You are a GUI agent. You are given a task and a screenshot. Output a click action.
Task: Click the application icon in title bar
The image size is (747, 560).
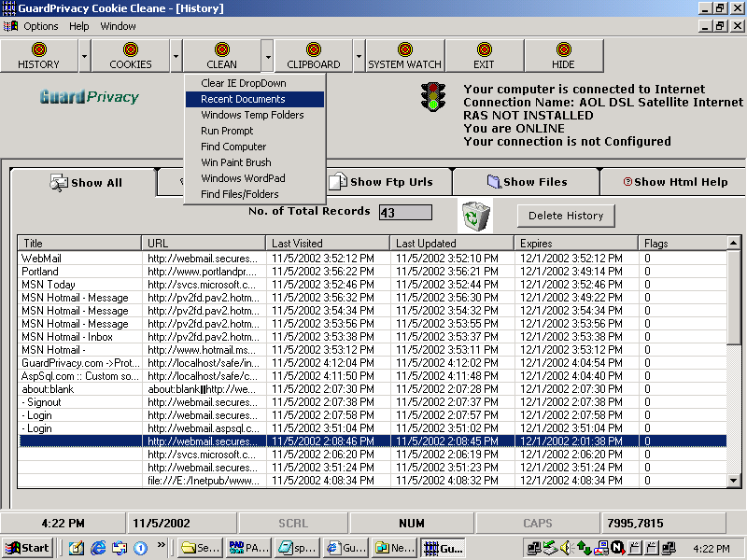(9, 8)
